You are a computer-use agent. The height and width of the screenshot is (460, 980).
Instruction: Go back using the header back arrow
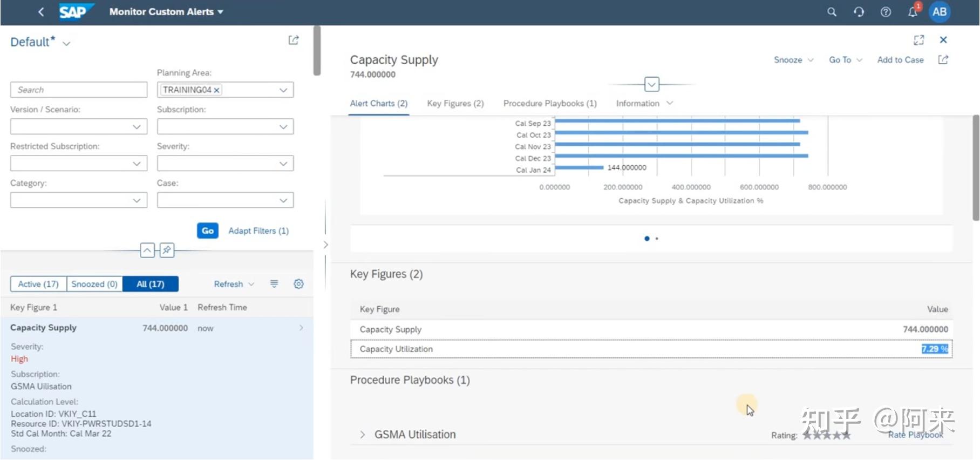pyautogui.click(x=41, y=12)
